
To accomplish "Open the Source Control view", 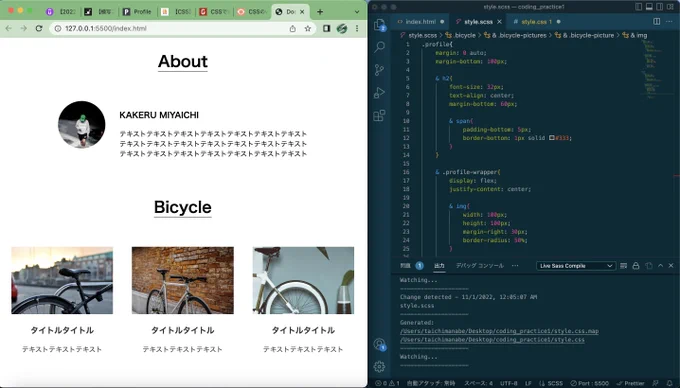I will (379, 70).
